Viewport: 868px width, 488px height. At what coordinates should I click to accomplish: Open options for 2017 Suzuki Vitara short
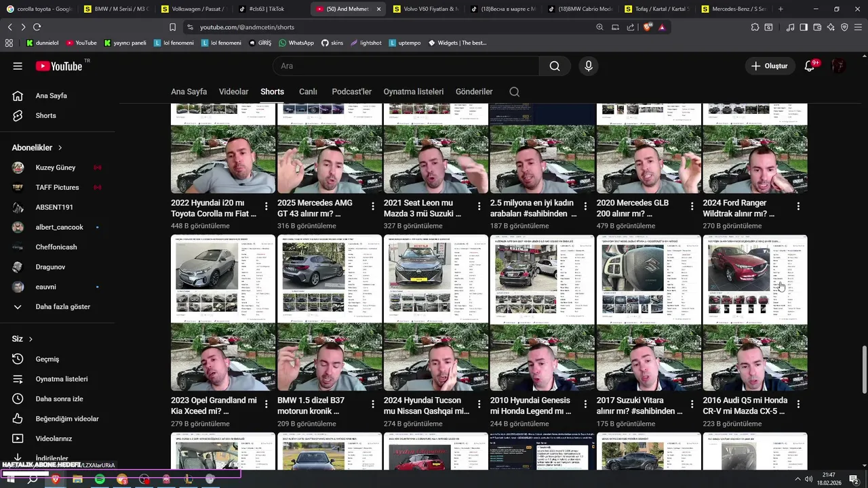click(x=692, y=403)
